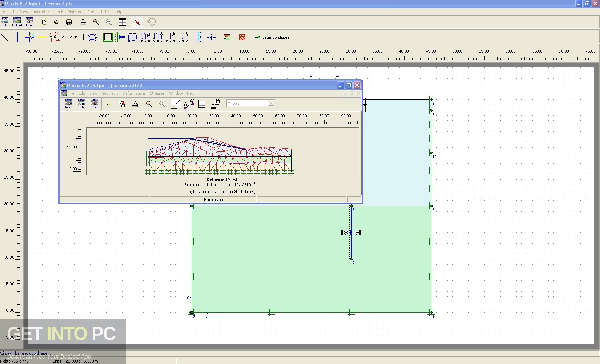Image resolution: width=600 pixels, height=364 pixels.
Task: Open Edit menu in Input window
Action: 13,11
